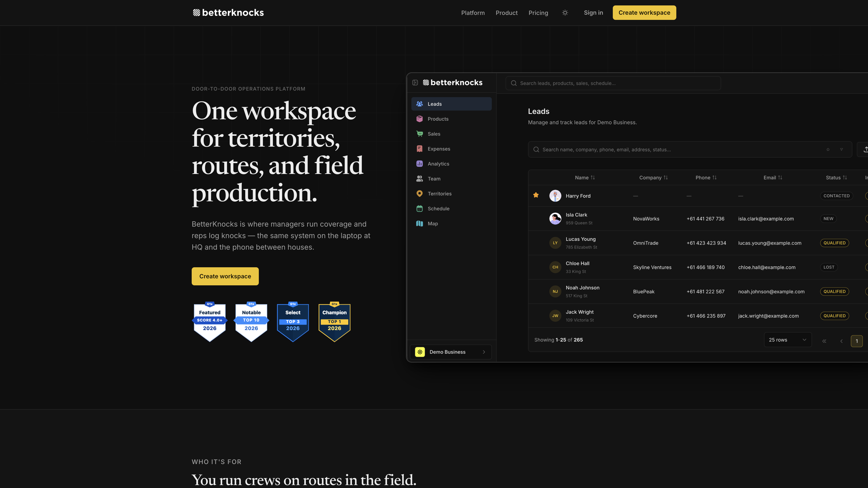Click the LY avatar for Lucas Young
This screenshot has height=488, width=868.
555,243
